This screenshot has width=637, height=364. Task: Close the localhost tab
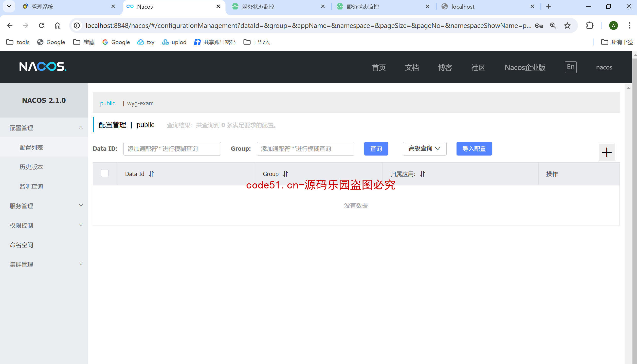tap(532, 6)
